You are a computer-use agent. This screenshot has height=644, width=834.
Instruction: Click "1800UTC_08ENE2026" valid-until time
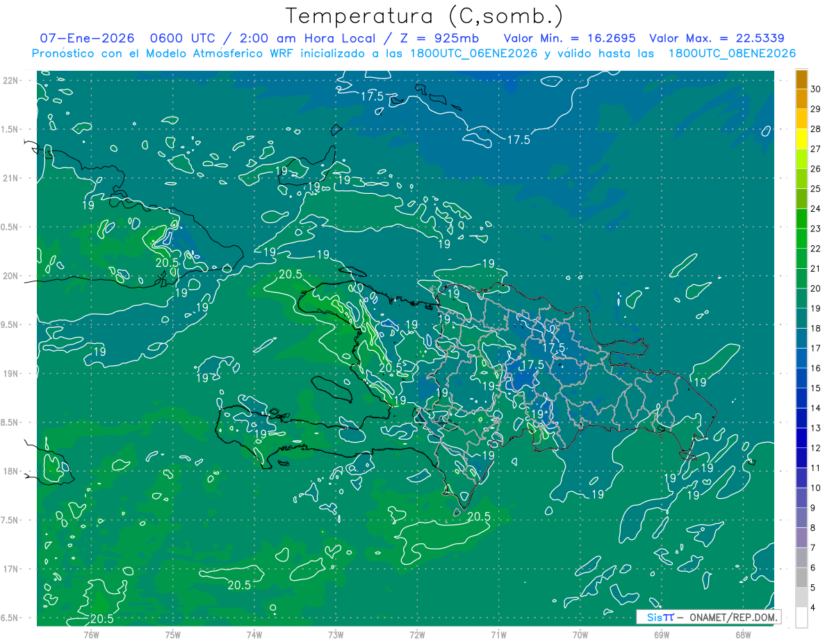click(732, 53)
